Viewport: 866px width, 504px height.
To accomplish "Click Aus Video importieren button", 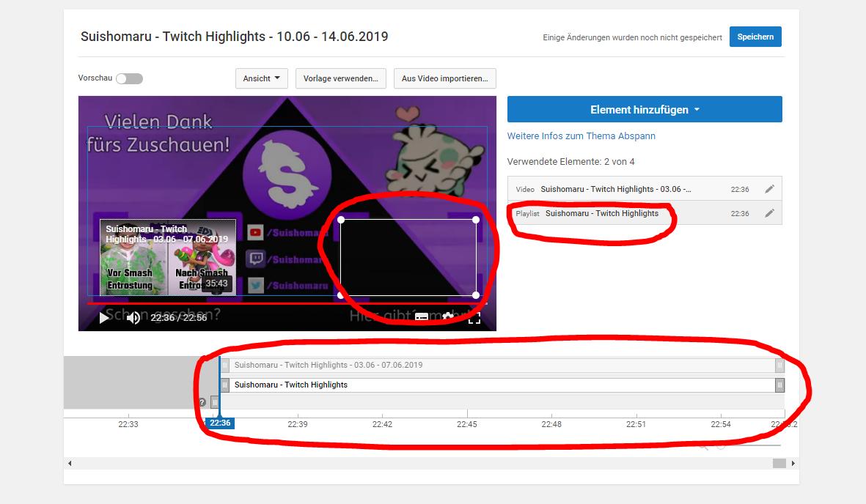I will 444,78.
